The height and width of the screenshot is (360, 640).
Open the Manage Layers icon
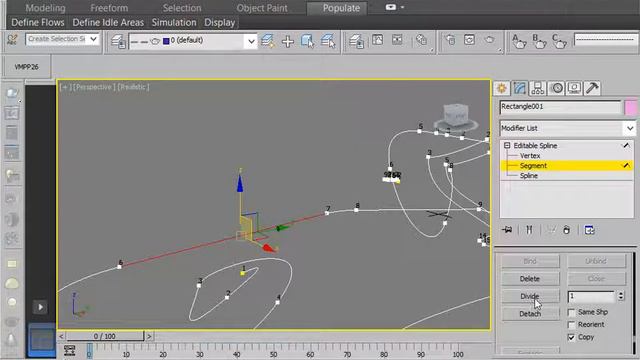[x=118, y=41]
